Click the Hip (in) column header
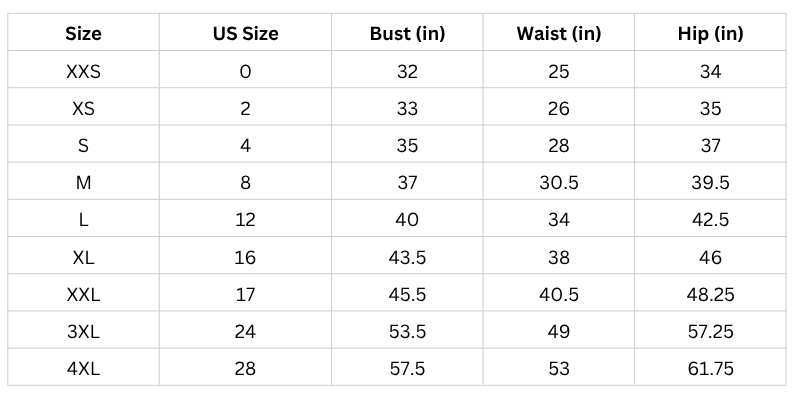The width and height of the screenshot is (800, 400). click(x=710, y=34)
